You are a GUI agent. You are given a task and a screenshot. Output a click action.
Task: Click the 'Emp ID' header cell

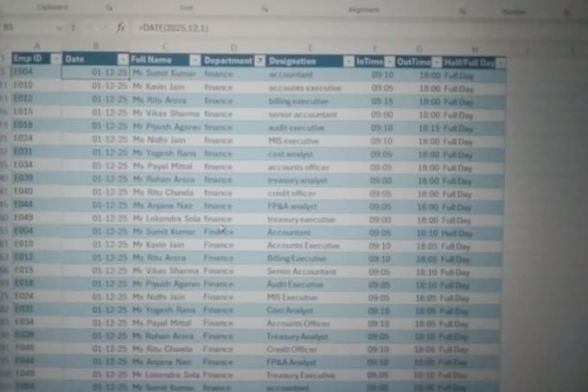click(36, 59)
